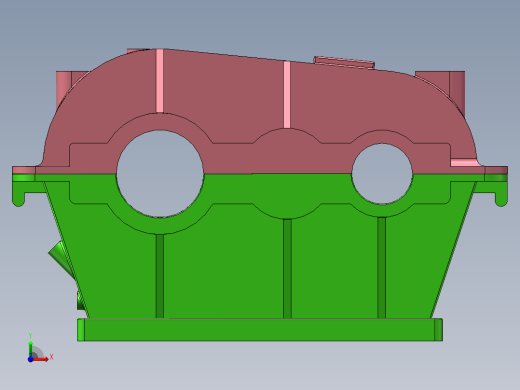Select the pink rib above center boss

click(287, 94)
